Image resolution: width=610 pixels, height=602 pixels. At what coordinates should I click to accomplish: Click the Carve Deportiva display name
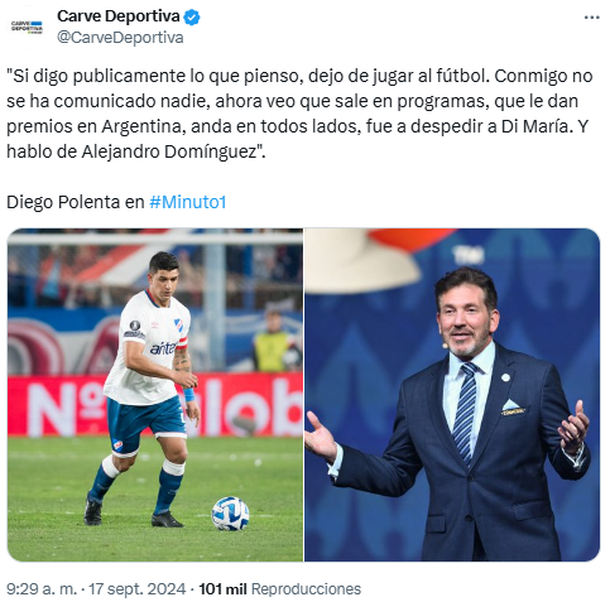point(118,16)
